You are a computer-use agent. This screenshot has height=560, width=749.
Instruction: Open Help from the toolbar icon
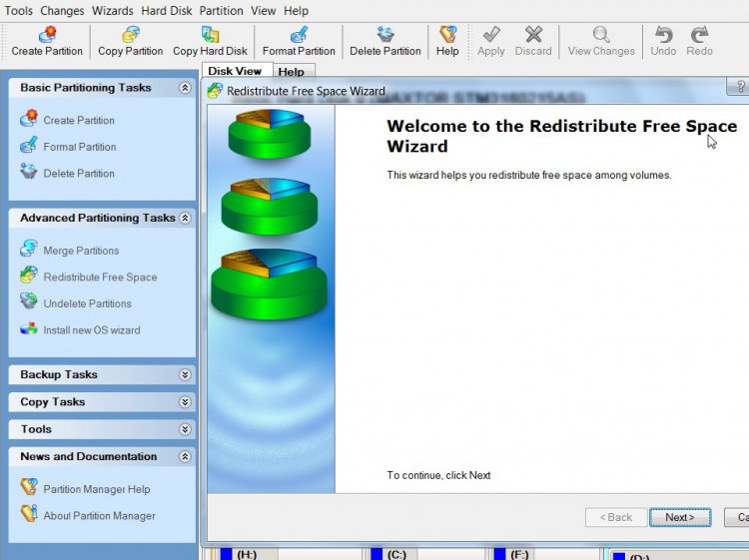(x=447, y=34)
